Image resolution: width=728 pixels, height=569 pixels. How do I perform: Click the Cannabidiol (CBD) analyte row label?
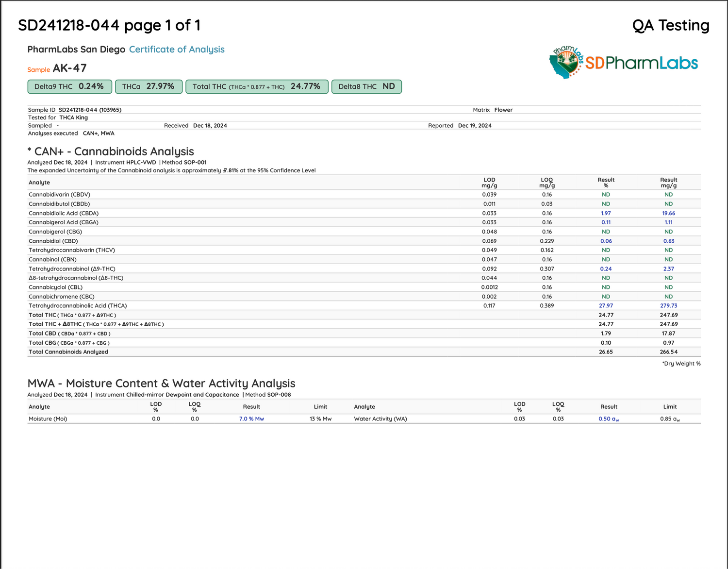click(x=53, y=241)
